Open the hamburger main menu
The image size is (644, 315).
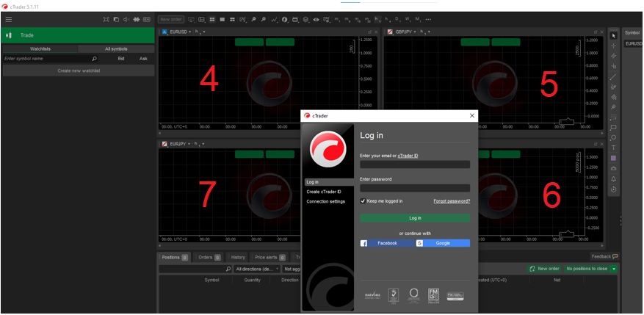coord(9,19)
